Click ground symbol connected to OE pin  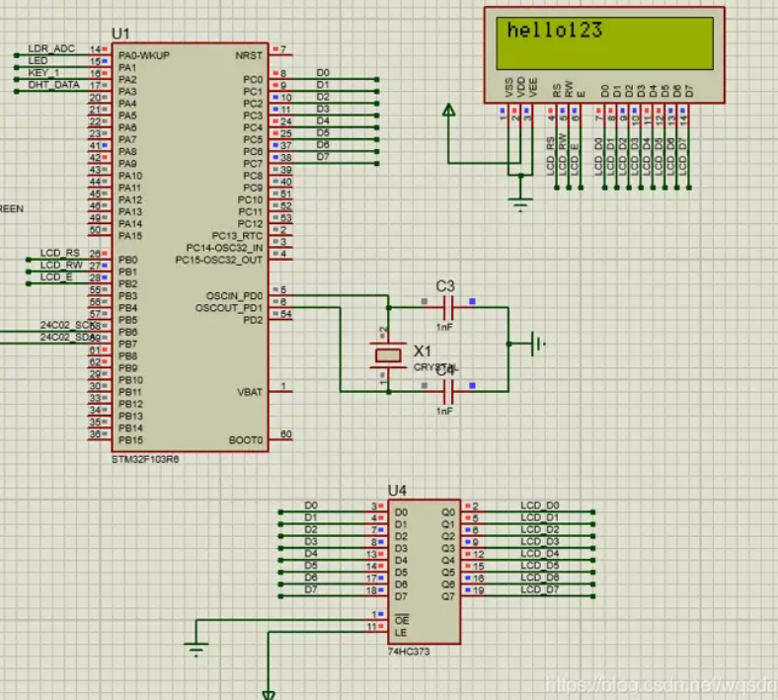pyautogui.click(x=196, y=649)
